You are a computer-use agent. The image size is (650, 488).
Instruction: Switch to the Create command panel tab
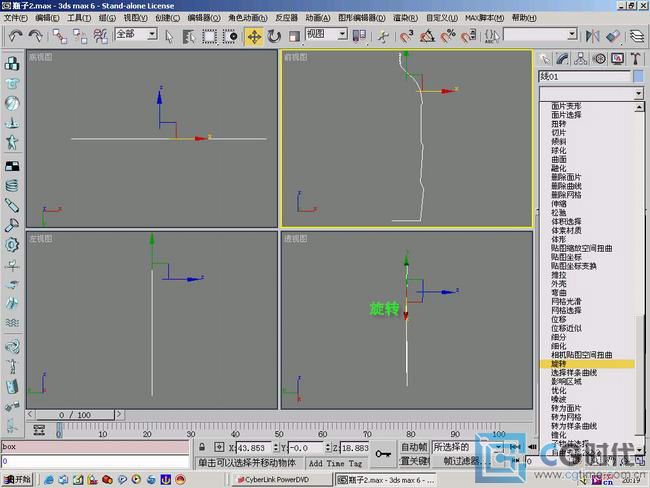coord(545,59)
